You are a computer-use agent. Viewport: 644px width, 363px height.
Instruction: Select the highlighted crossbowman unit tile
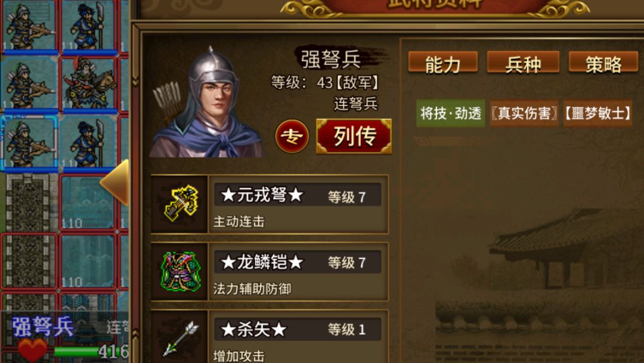pos(30,143)
